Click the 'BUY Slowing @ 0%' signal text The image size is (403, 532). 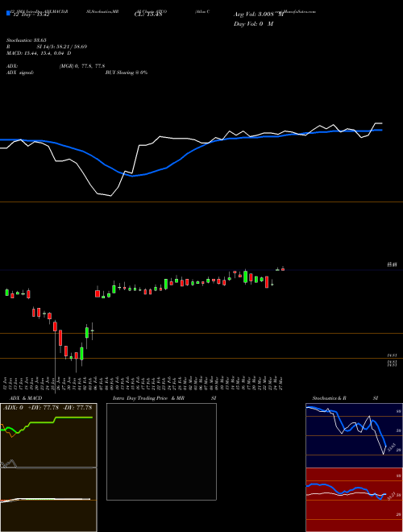127,73
